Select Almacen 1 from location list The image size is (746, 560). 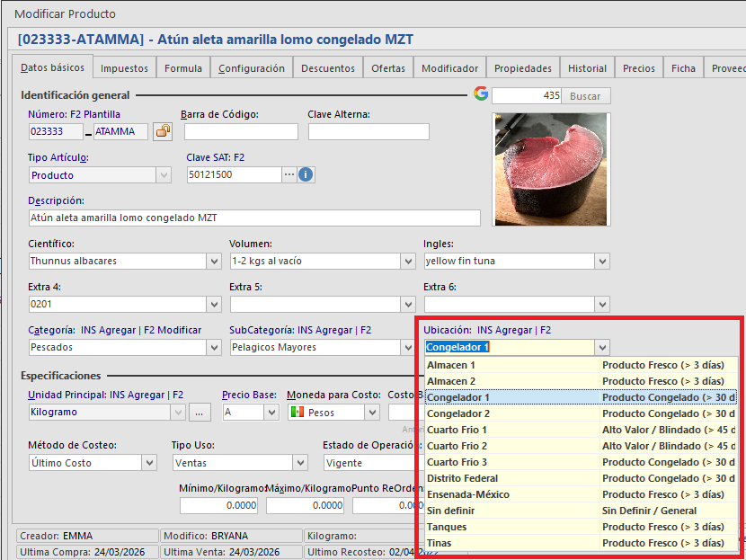[x=581, y=366]
